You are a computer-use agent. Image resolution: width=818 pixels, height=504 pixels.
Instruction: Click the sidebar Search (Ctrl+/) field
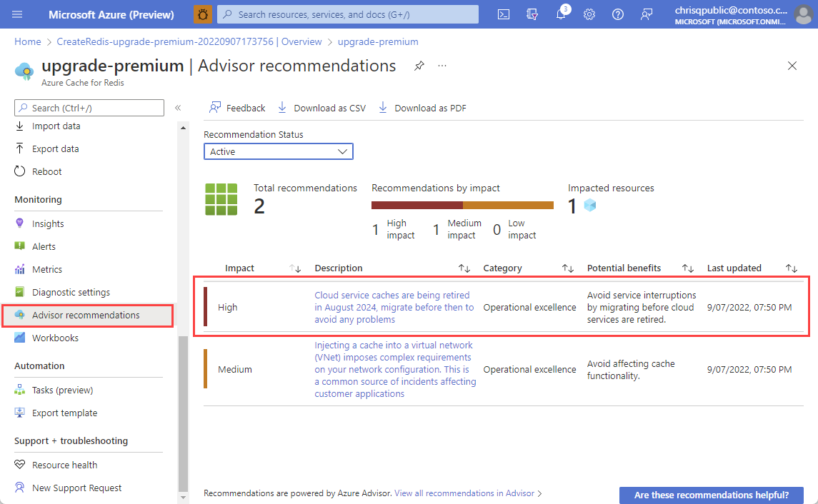[x=89, y=108]
